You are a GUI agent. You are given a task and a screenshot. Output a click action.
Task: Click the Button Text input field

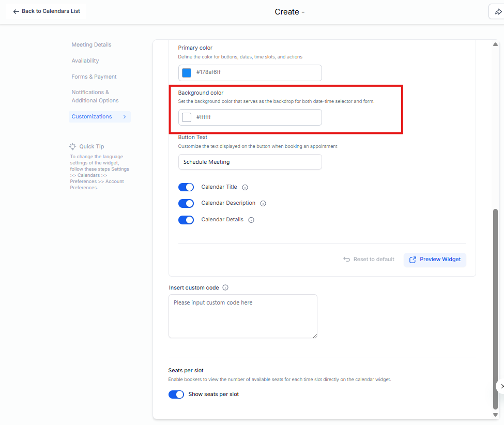pyautogui.click(x=250, y=162)
